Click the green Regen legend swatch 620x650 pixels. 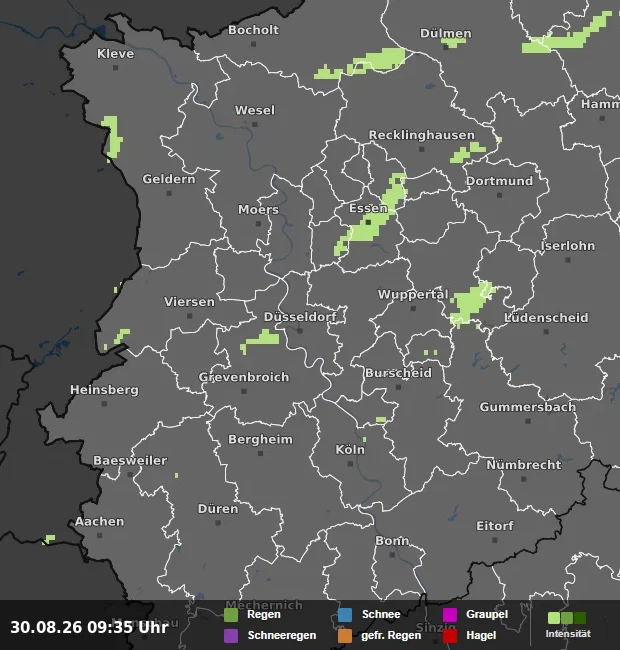(x=231, y=615)
